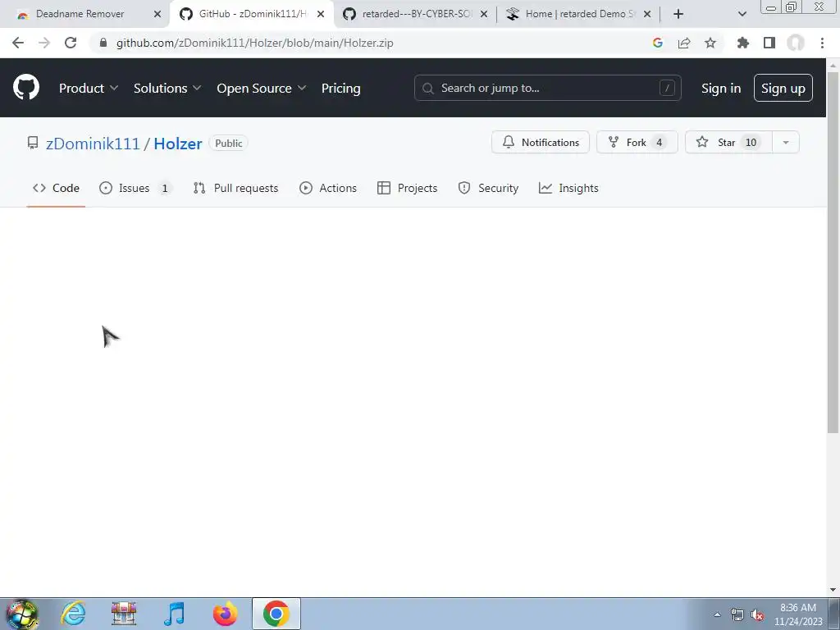Open the star lists dropdown arrow
This screenshot has height=630, width=840.
point(786,142)
